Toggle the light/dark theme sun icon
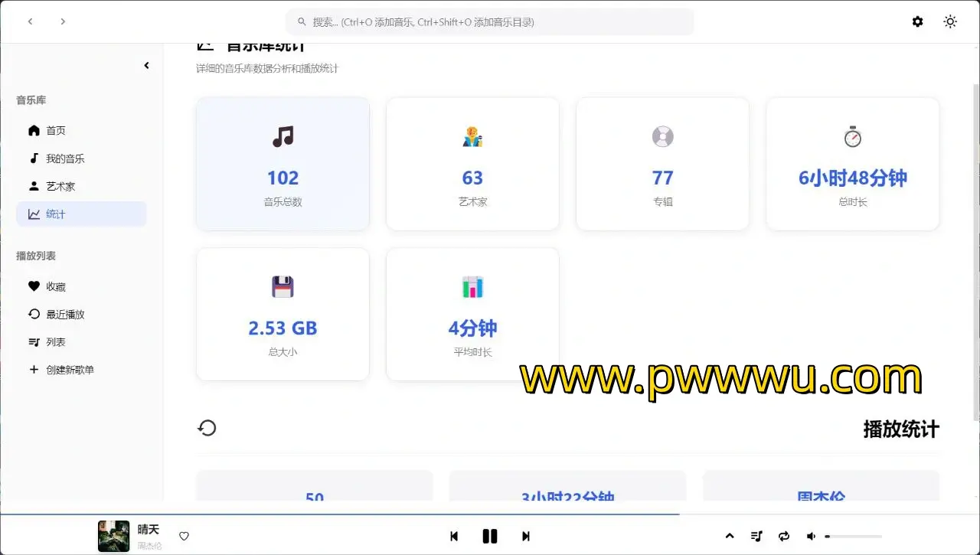 point(950,21)
